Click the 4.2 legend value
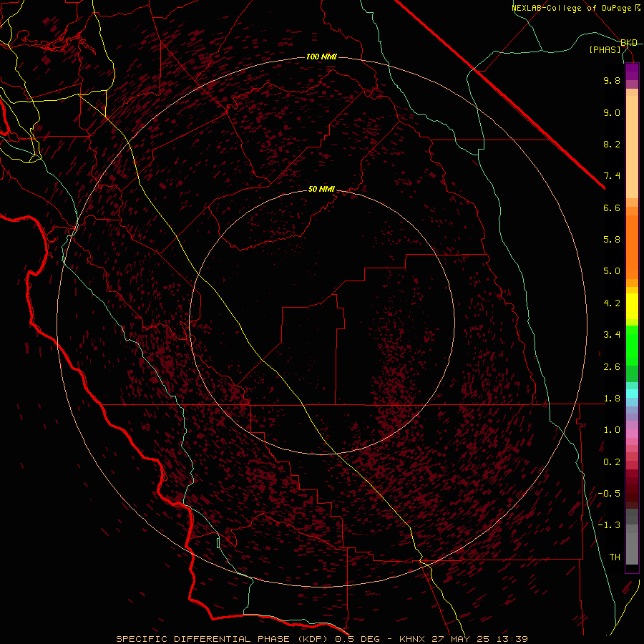Screen dimensions: 644x644 [612, 303]
